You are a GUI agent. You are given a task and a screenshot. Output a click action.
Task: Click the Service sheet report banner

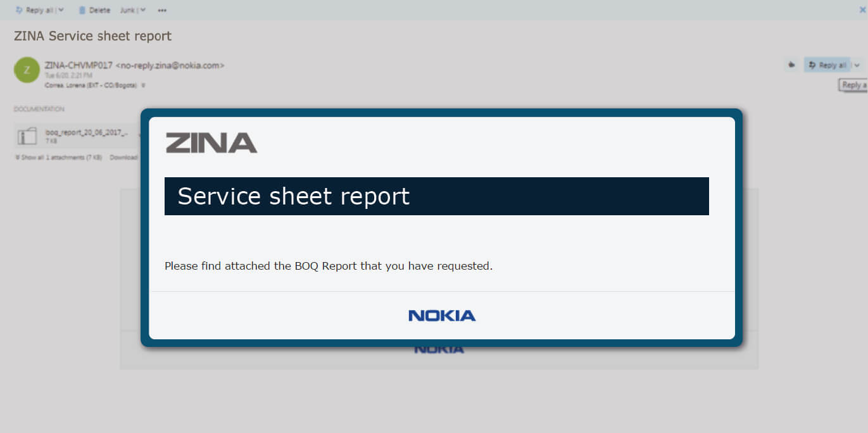point(436,196)
